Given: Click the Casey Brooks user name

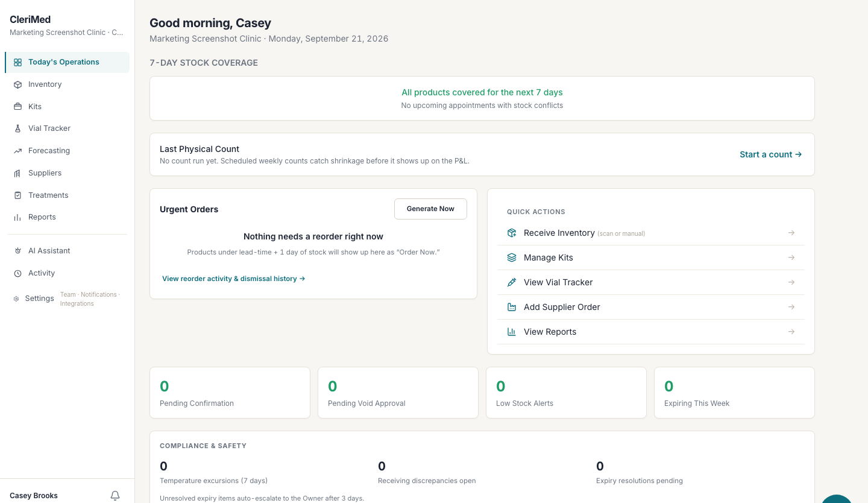Looking at the screenshot, I should tap(34, 496).
